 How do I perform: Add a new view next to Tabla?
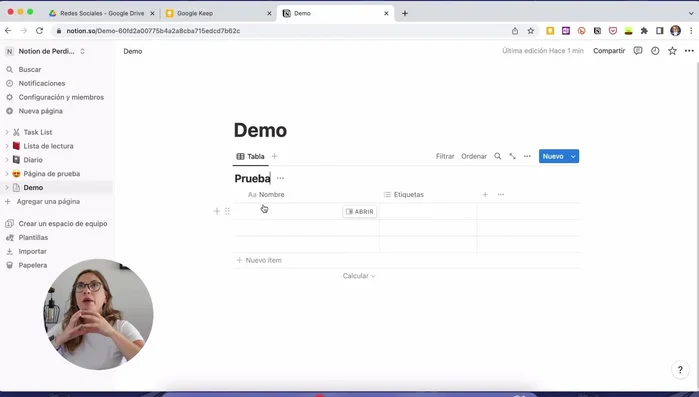click(275, 156)
